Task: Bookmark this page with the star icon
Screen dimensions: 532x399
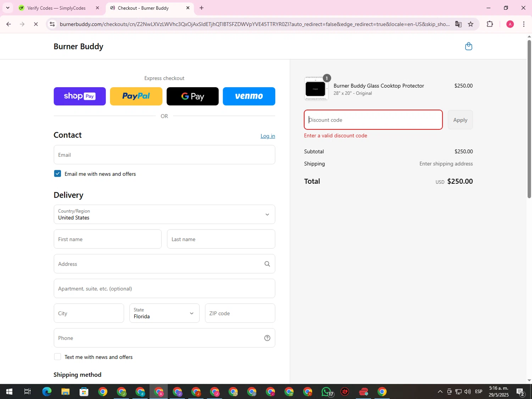Action: pyautogui.click(x=471, y=24)
